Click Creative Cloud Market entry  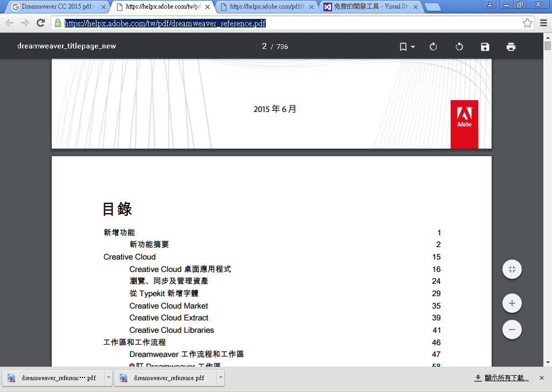[x=169, y=306]
